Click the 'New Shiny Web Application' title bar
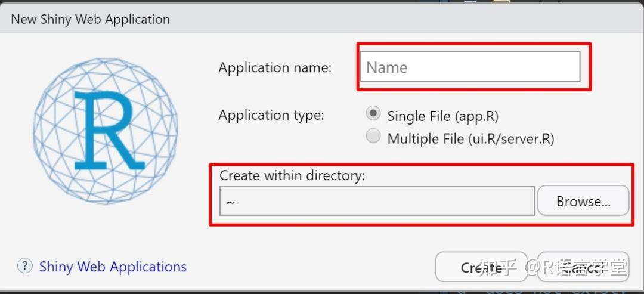Viewport: 644px width, 294px height. coord(90,19)
